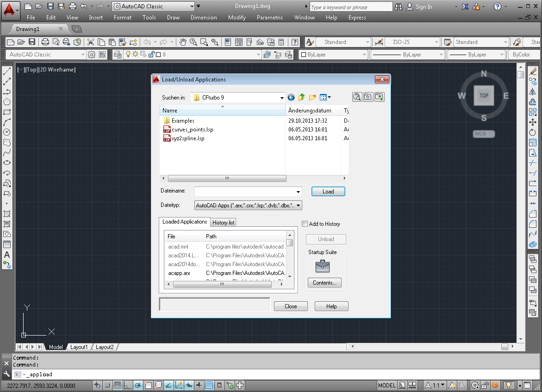Viewport: 542px width, 392px height.
Task: Open the AutoCAD Classic workspace dropdown in title bar
Action: 192,6
